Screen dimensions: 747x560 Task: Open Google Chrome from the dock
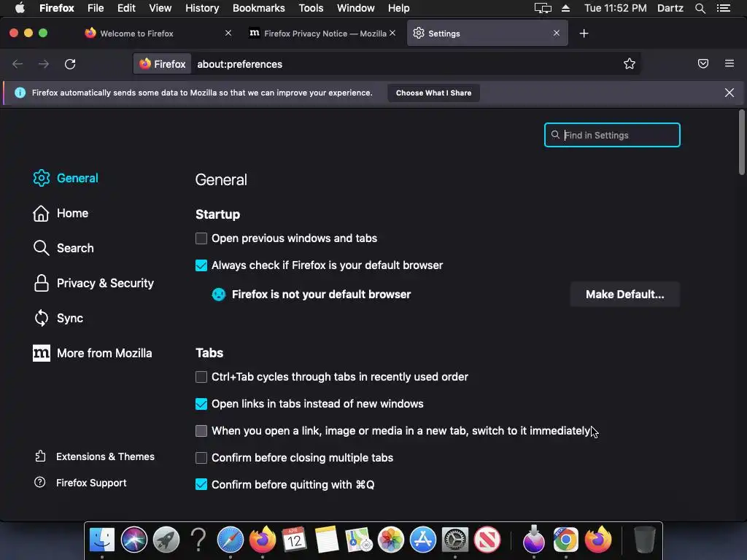click(x=565, y=540)
